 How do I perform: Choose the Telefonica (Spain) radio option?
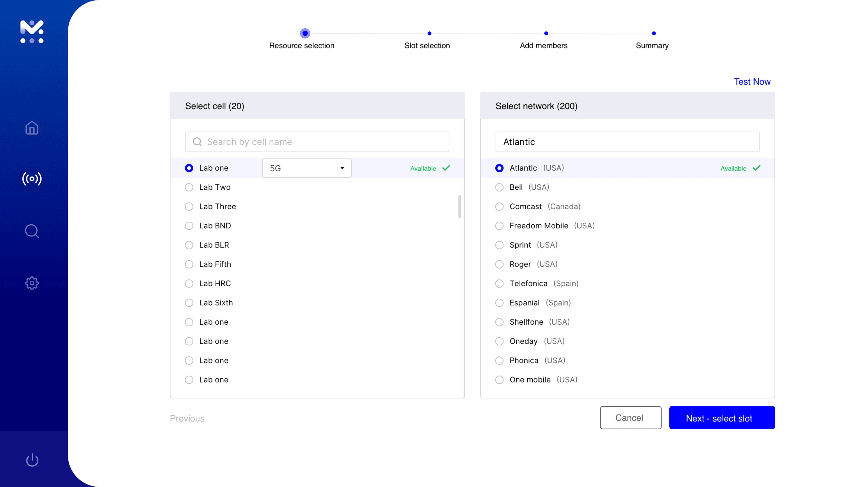499,283
